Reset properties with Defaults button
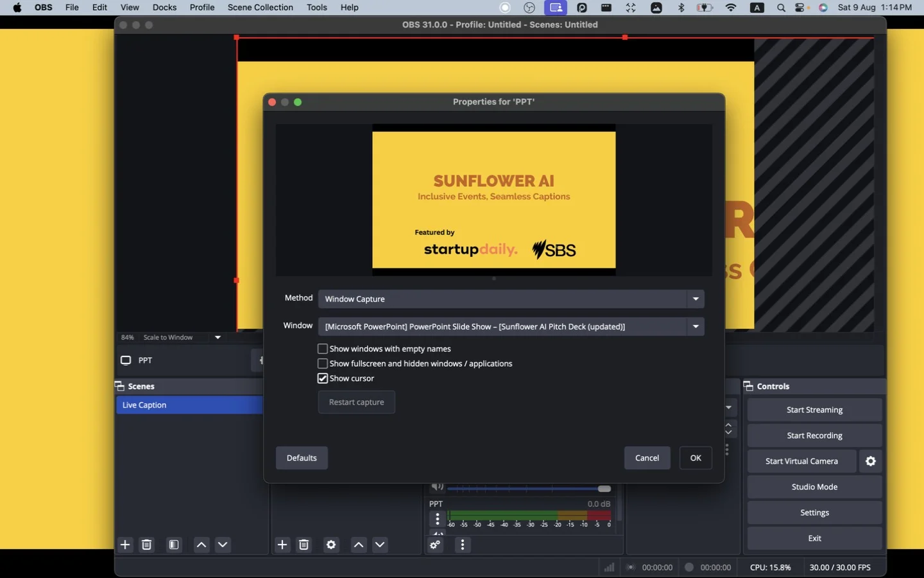The width and height of the screenshot is (924, 578). pyautogui.click(x=302, y=458)
